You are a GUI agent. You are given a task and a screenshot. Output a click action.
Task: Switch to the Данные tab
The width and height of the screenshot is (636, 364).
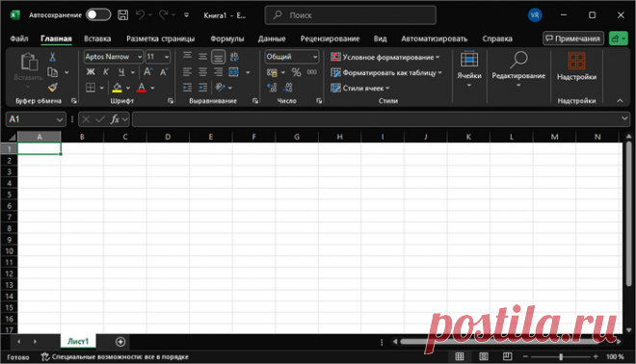(272, 39)
